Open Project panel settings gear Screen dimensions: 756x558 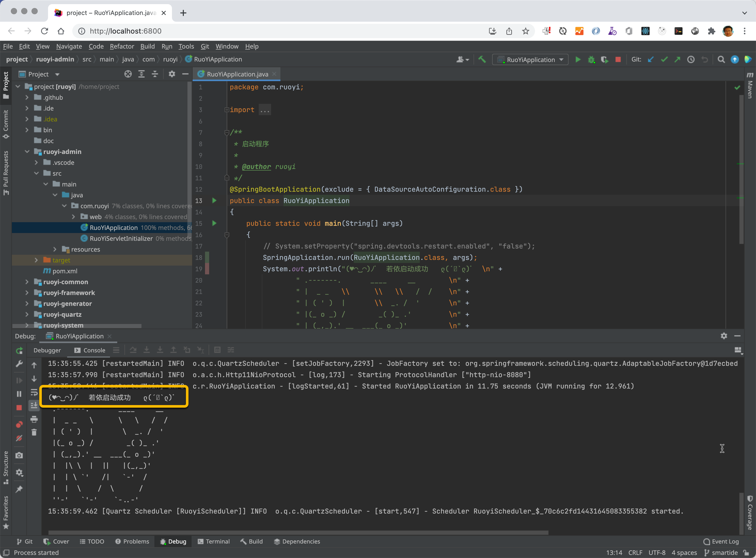click(x=172, y=74)
